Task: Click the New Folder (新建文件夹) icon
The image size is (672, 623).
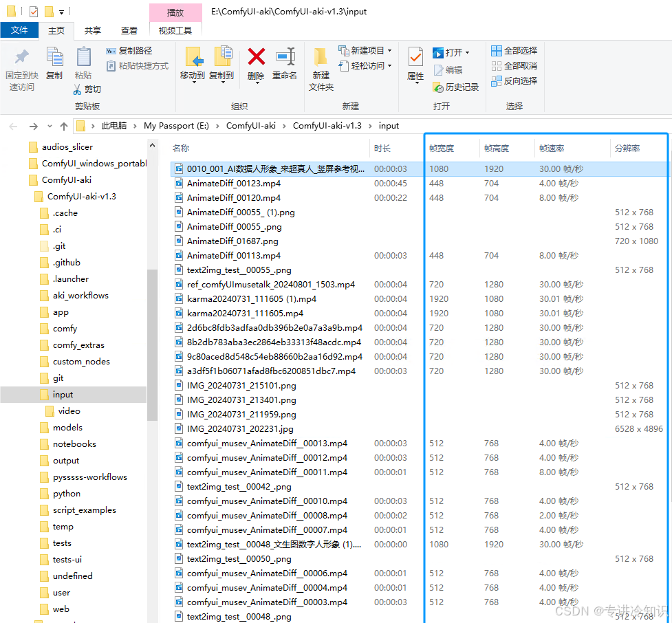Action: (x=321, y=58)
